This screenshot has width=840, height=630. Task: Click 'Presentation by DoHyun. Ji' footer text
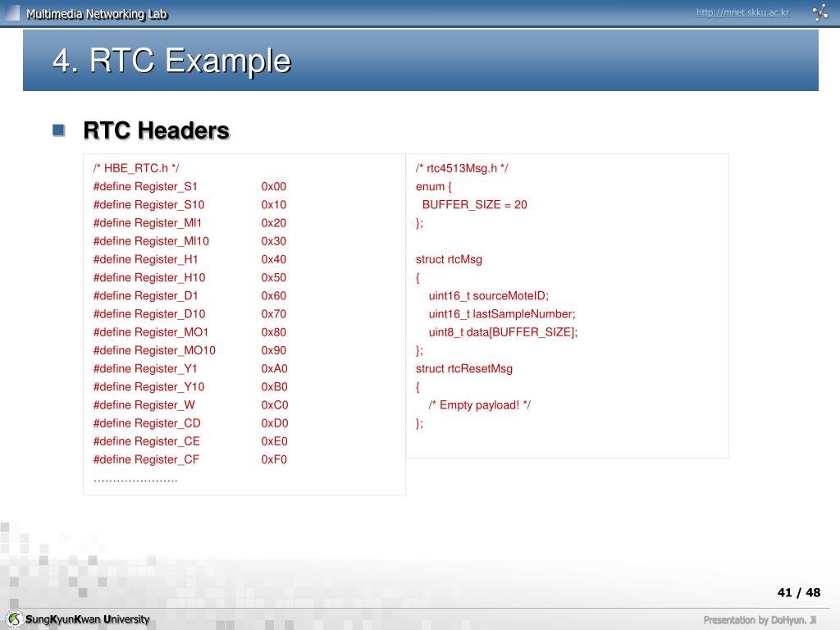760,620
